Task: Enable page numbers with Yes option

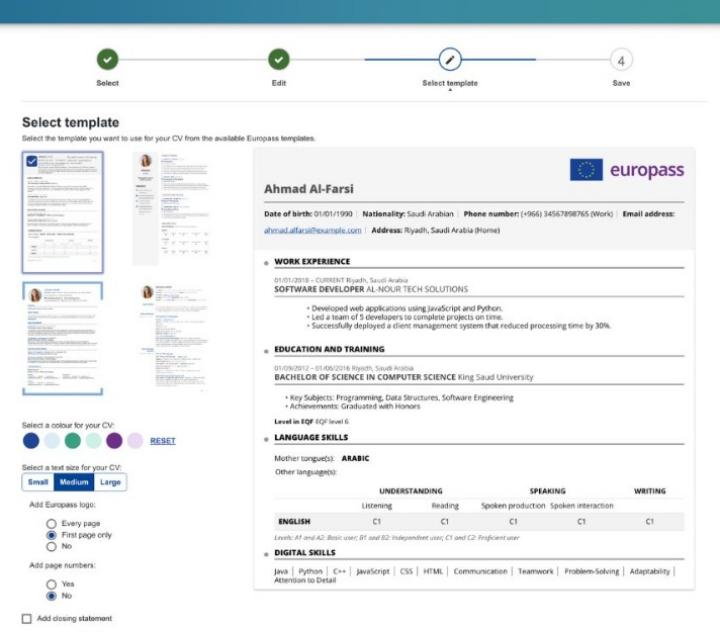Action: pyautogui.click(x=51, y=584)
